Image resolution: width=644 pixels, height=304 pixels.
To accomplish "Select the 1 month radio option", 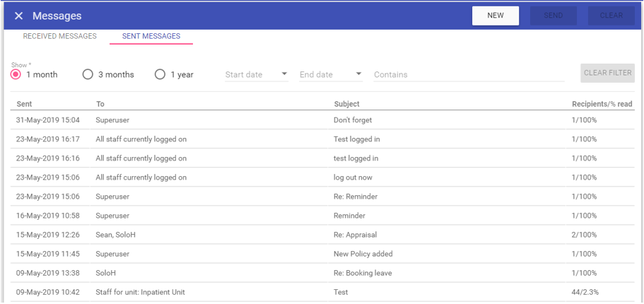I will (16, 74).
